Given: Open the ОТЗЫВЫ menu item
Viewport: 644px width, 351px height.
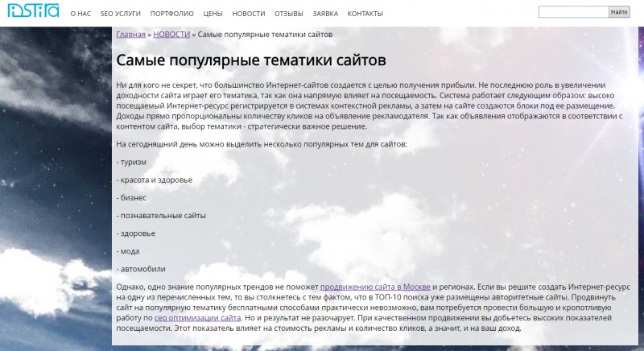Looking at the screenshot, I should click(289, 14).
